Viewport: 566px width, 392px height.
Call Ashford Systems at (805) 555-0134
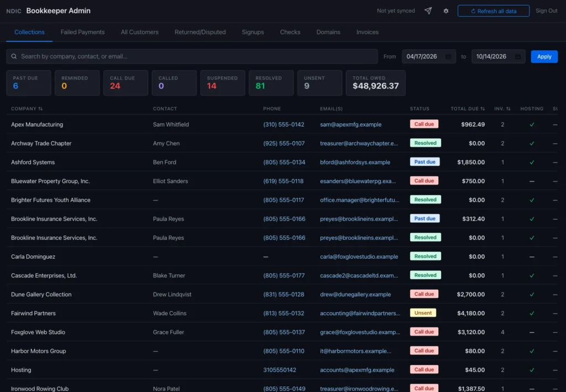coord(284,163)
